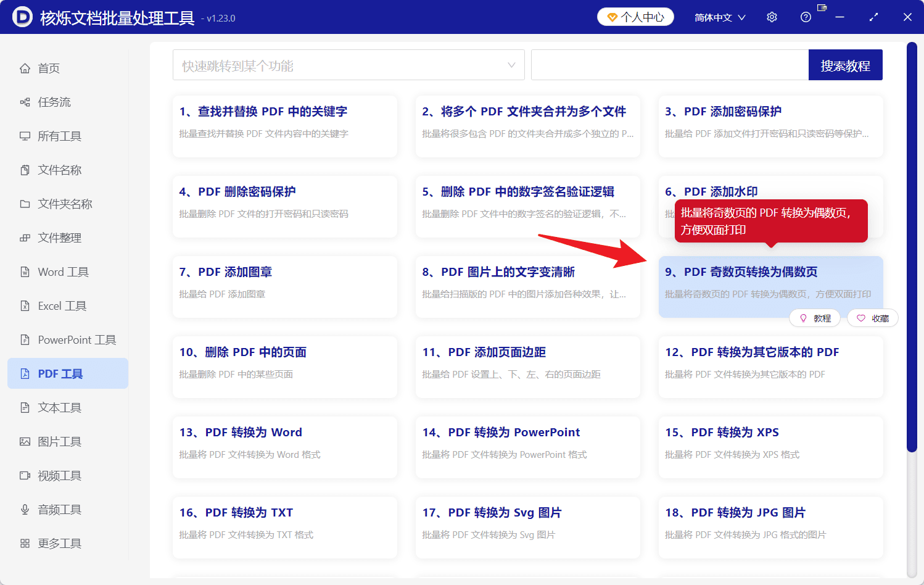Click the PowerPoint 工具 icon

click(25, 340)
